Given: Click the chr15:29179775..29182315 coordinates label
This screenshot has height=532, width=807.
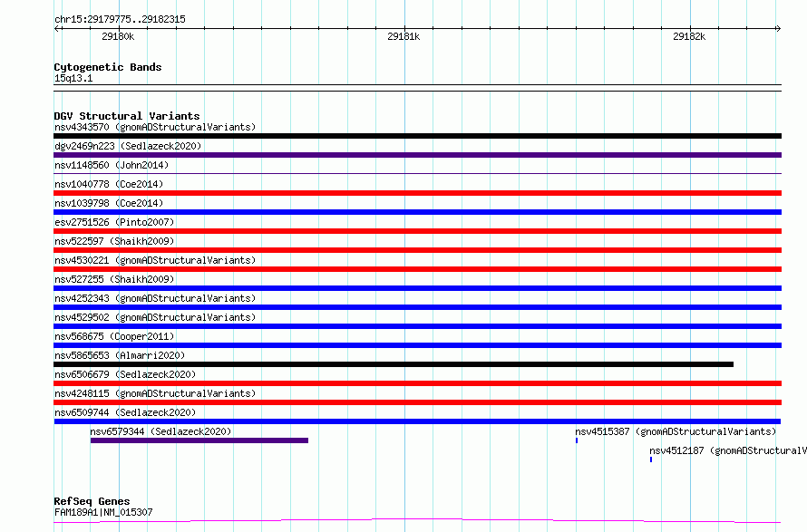Looking at the screenshot, I should click(120, 19).
